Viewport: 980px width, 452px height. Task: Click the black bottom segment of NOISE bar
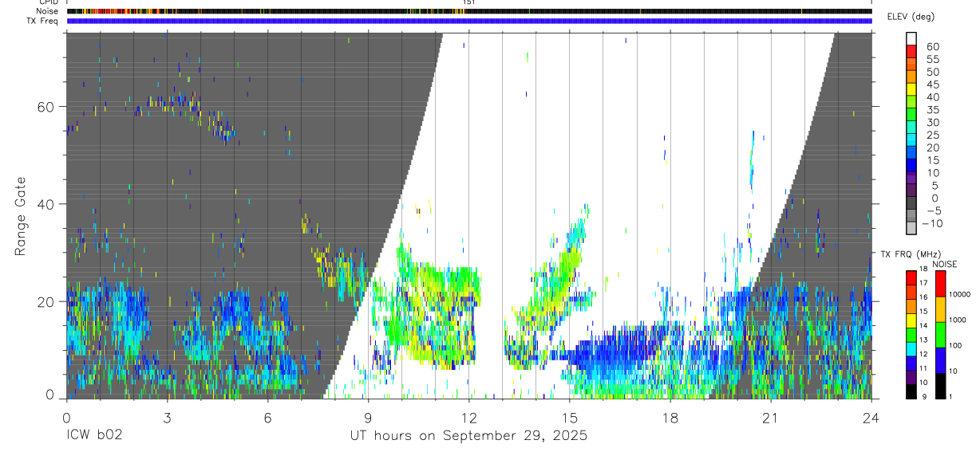pos(940,386)
